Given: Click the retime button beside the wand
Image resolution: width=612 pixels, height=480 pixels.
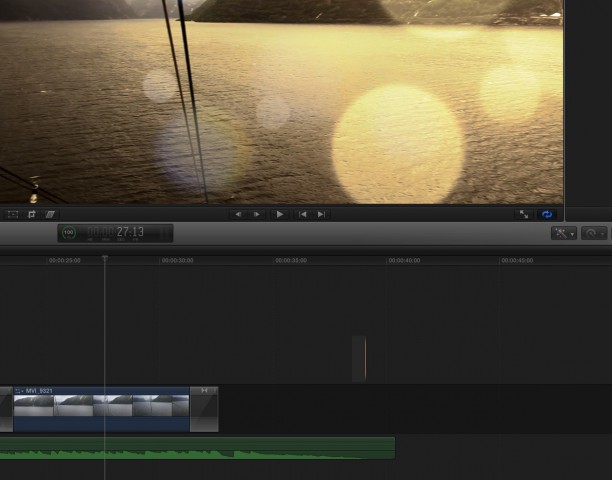Looking at the screenshot, I should coord(593,233).
